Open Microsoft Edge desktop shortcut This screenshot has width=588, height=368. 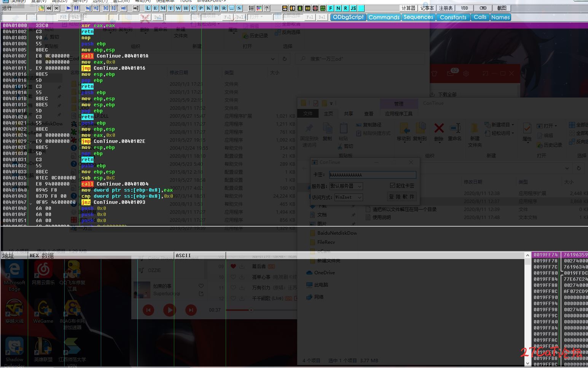pos(14,276)
